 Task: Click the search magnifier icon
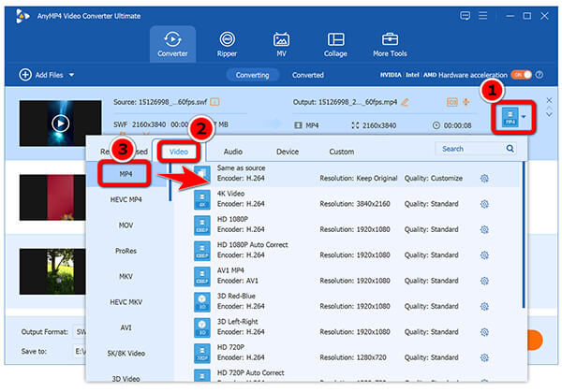click(x=510, y=148)
